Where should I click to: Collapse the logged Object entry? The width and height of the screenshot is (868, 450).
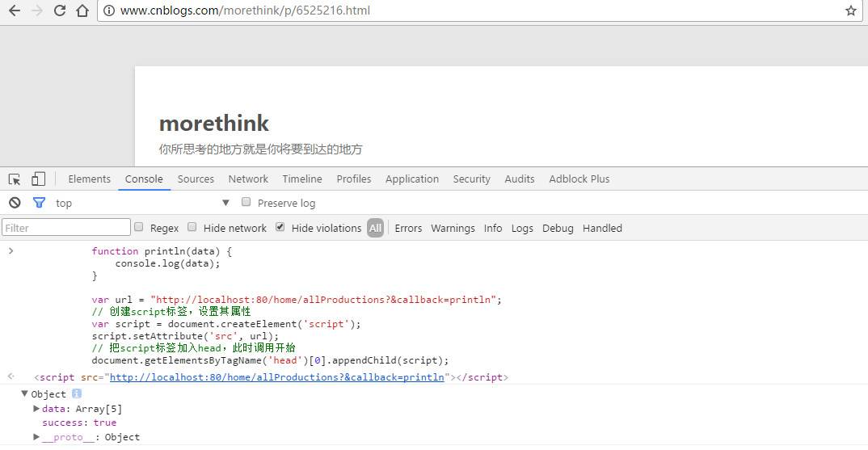coord(24,393)
